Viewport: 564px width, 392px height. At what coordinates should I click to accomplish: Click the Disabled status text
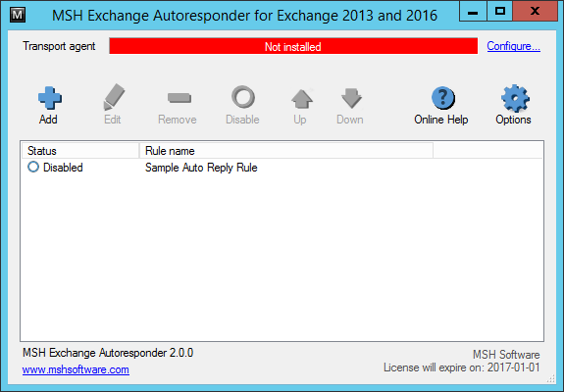click(63, 168)
